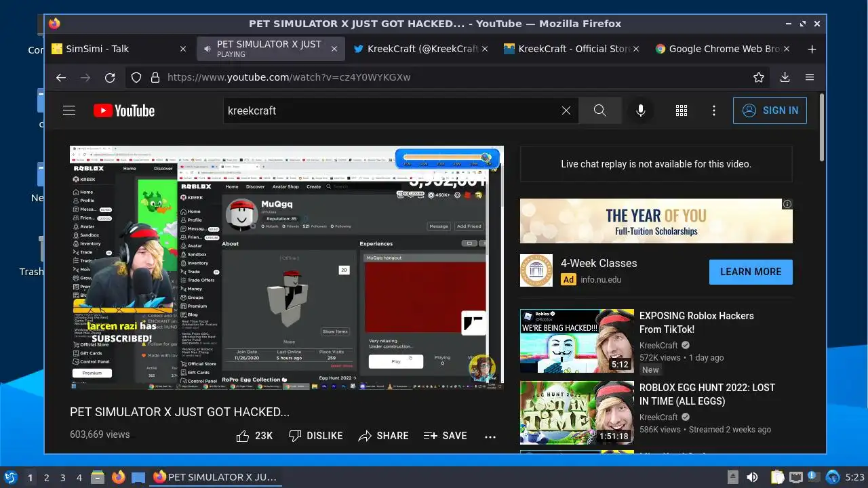
Task: Switch to workspace 4
Action: (x=79, y=478)
